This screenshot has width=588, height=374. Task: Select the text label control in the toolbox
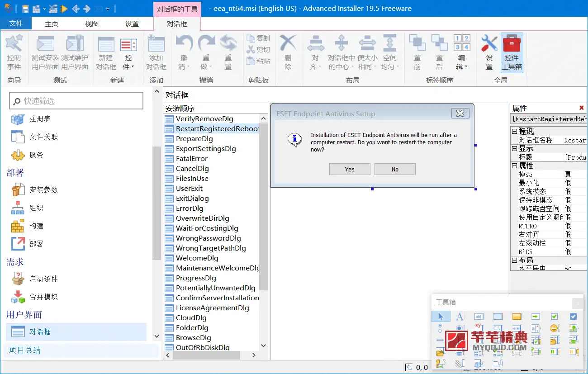(459, 316)
